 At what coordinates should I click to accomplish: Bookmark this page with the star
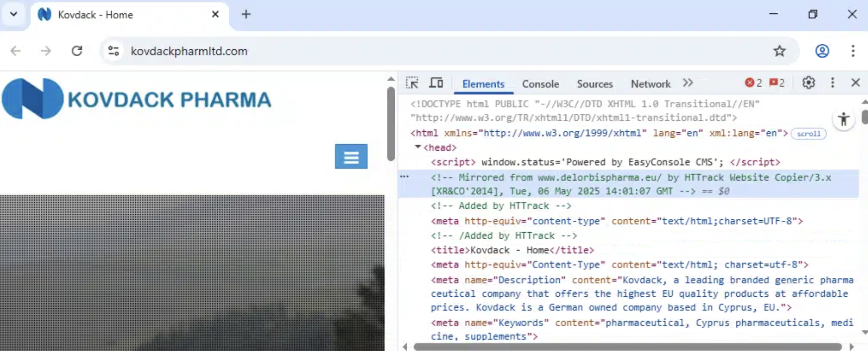tap(780, 51)
